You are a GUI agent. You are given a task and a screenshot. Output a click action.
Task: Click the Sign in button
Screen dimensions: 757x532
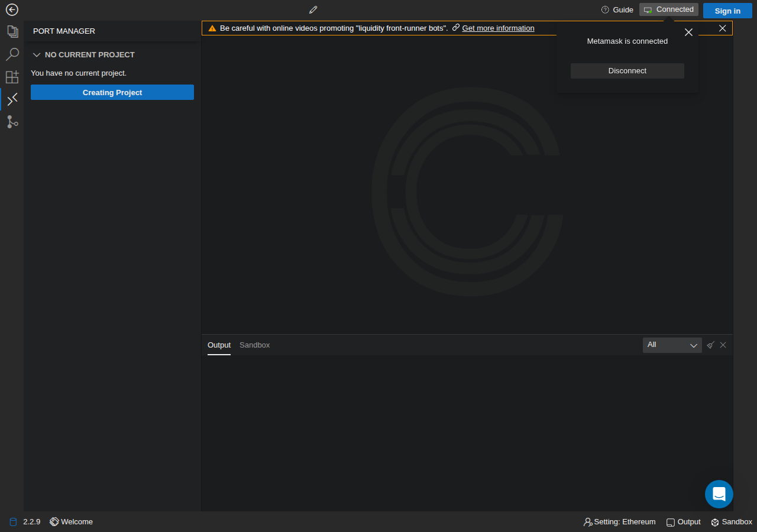click(727, 11)
